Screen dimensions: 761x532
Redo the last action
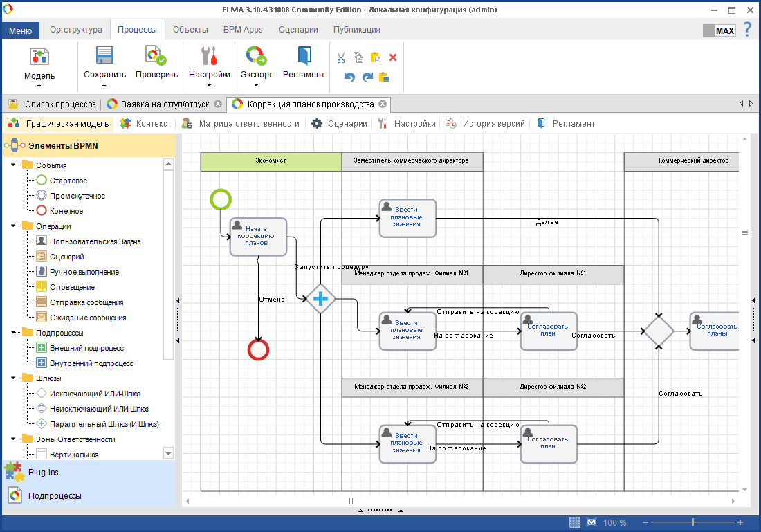point(367,77)
